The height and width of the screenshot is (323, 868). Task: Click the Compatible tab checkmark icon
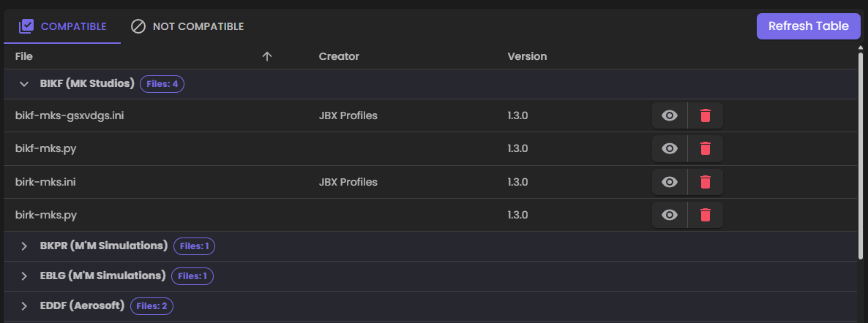[x=26, y=26]
